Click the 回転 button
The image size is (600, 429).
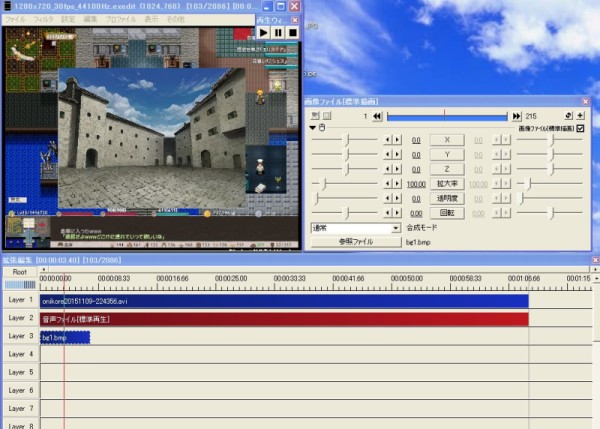pyautogui.click(x=447, y=213)
